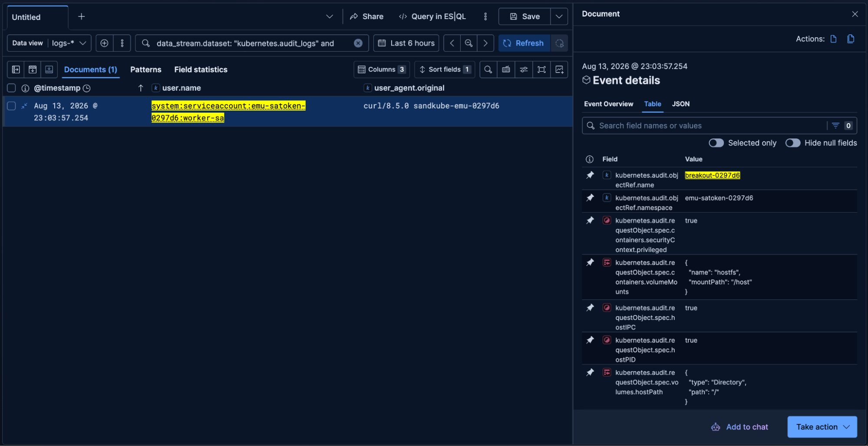Switch to the Event Overview tab

(x=608, y=104)
